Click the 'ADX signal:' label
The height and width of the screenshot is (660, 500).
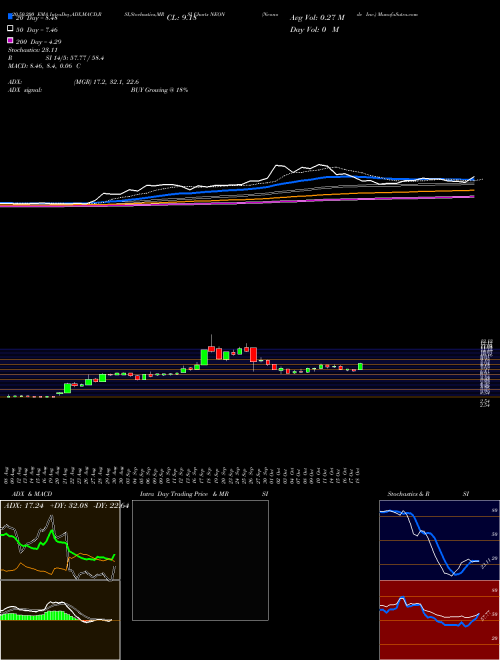coord(25,90)
